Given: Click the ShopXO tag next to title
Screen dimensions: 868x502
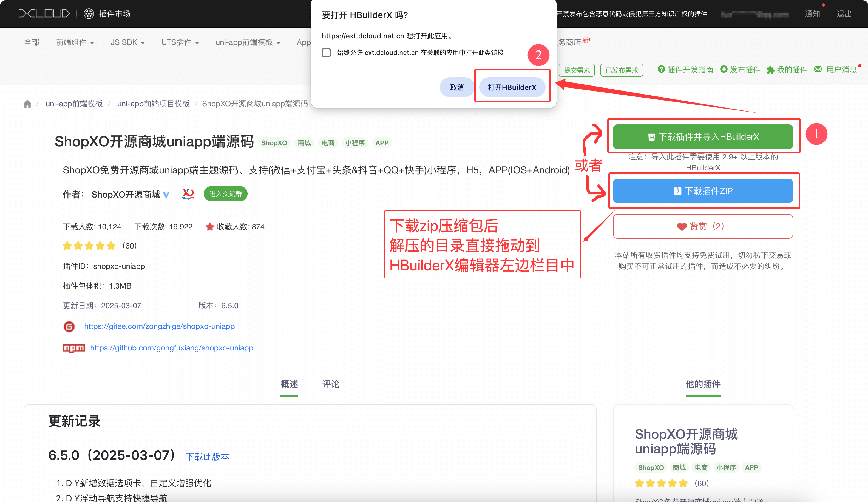Looking at the screenshot, I should [x=274, y=143].
